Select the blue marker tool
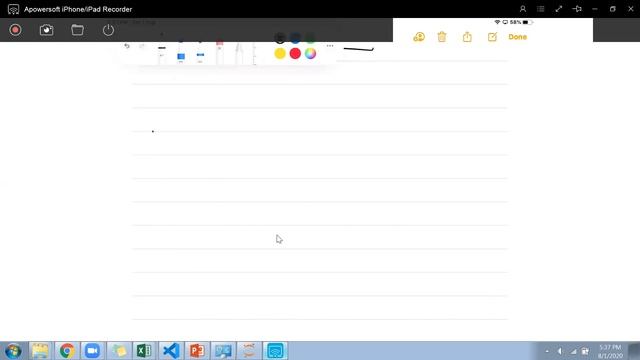Image resolution: width=640 pixels, height=360 pixels. [x=181, y=53]
